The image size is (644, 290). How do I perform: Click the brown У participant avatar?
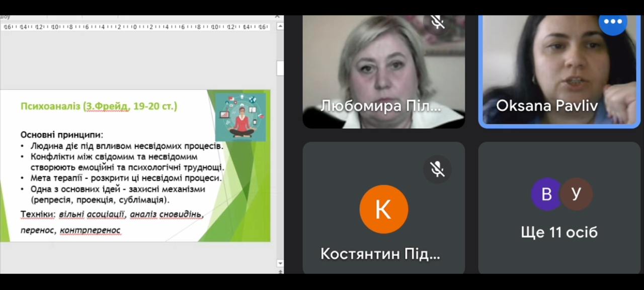577,194
